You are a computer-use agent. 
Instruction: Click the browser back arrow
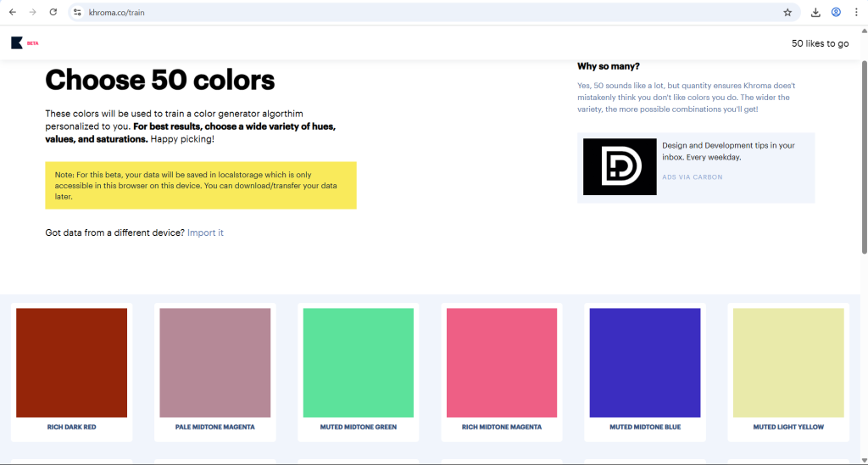(13, 13)
